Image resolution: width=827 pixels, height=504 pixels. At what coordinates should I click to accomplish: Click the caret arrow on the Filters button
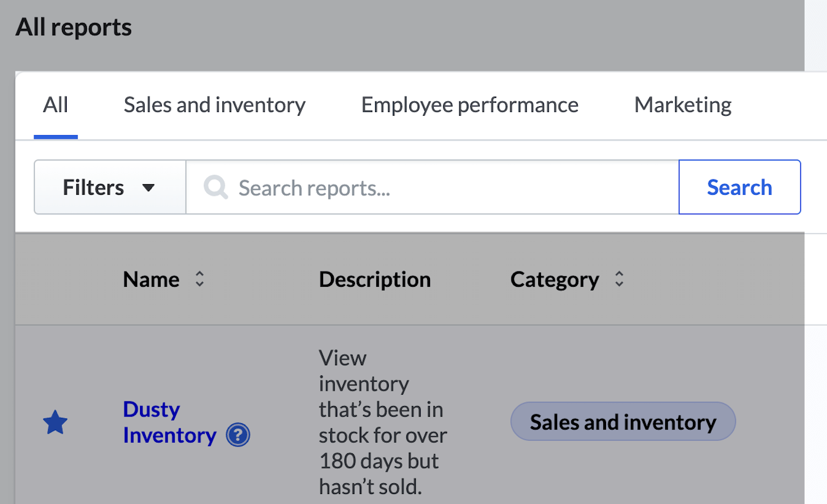pos(149,188)
